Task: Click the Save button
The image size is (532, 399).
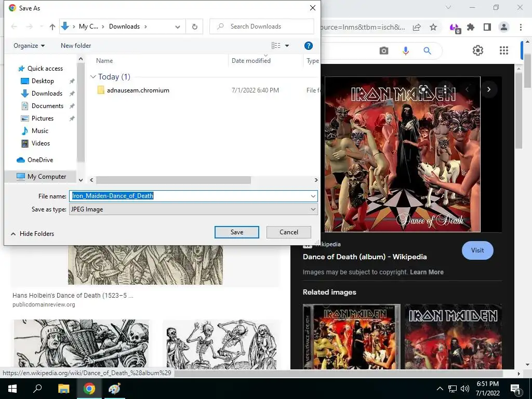Action: click(x=237, y=232)
